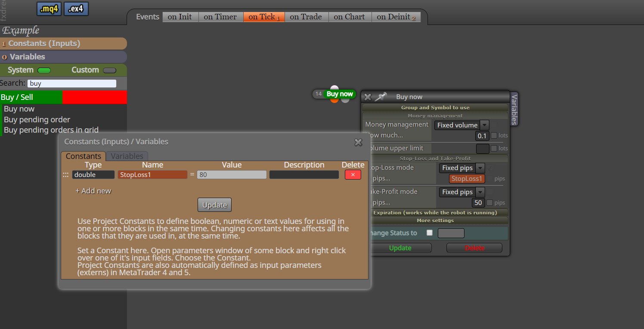The height and width of the screenshot is (329, 644).
Task: Toggle the checkbox beside Money management dropdown
Action: [x=494, y=124]
